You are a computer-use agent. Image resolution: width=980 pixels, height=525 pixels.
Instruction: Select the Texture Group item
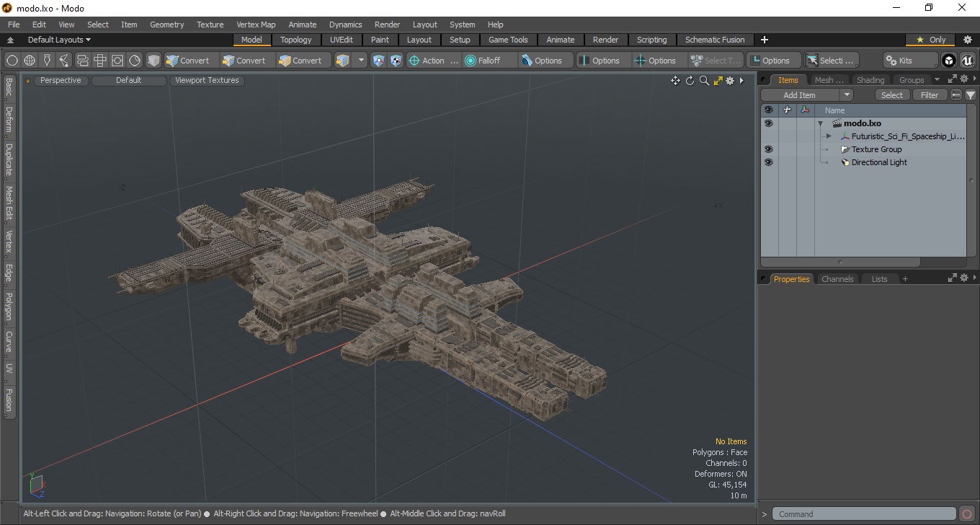(876, 149)
